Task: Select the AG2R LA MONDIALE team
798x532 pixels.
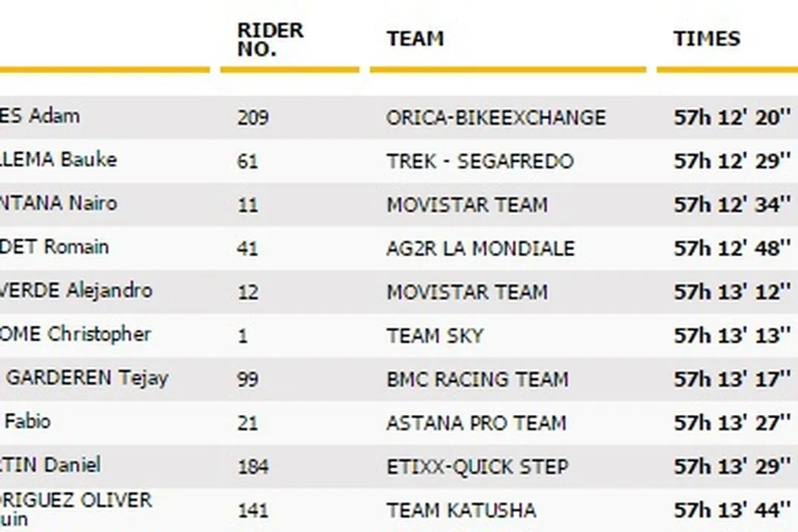Action: point(480,249)
